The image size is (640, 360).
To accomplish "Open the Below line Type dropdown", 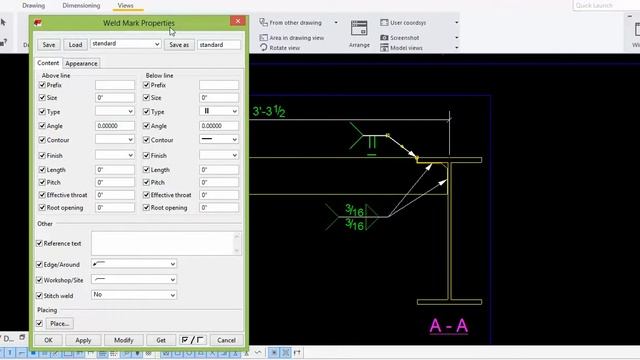I will (x=219, y=111).
